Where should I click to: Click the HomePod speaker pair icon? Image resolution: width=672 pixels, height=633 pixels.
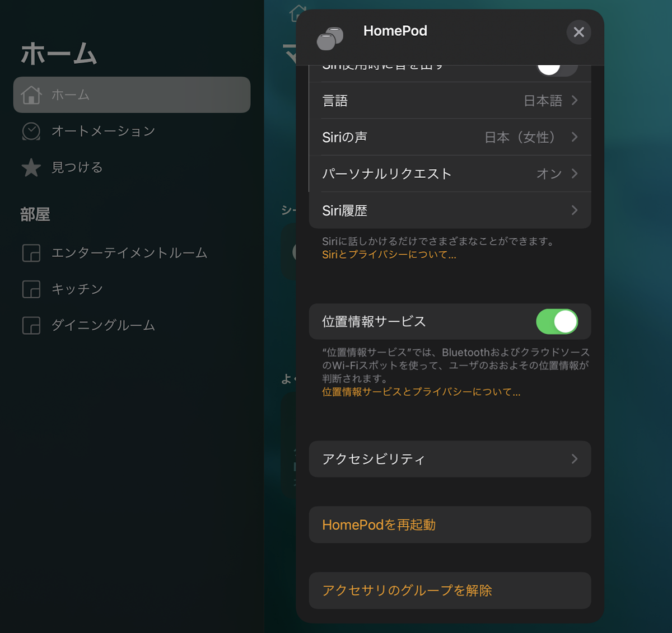pyautogui.click(x=330, y=38)
